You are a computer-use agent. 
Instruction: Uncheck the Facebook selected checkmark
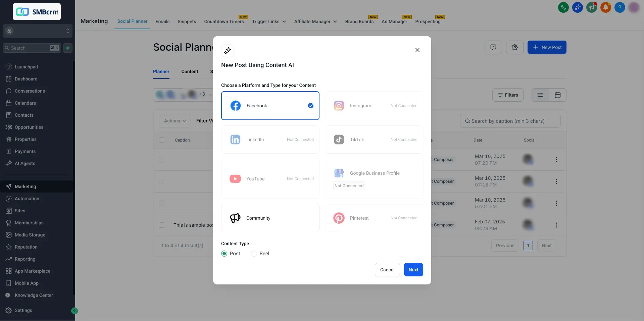pyautogui.click(x=311, y=106)
